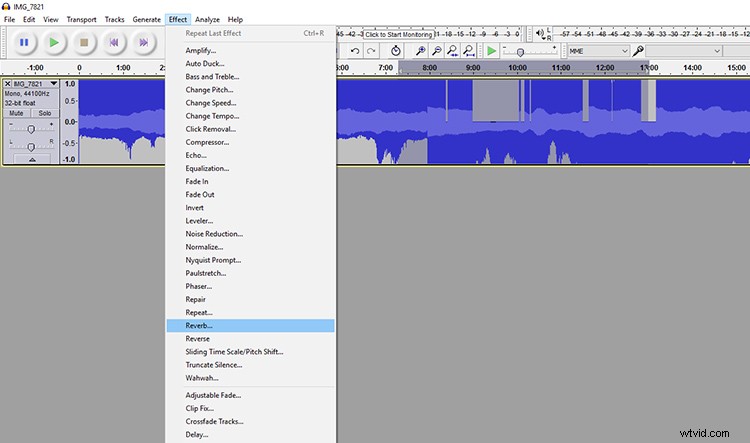The image size is (750, 443).
Task: Close the IMG_7821 track with X
Action: click(x=8, y=84)
